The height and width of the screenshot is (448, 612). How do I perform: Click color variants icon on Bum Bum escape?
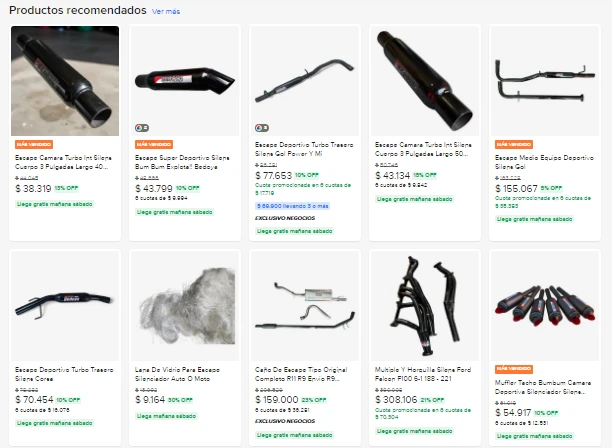pos(142,128)
